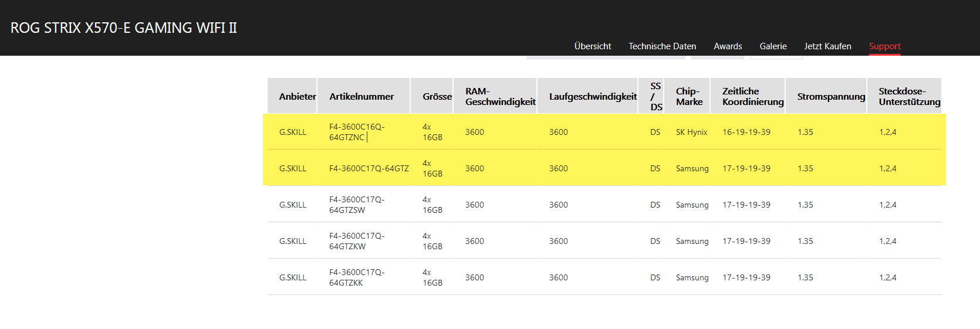Click Samsung chip cell in the 64GTZSW row
The image size is (980, 329).
point(692,205)
